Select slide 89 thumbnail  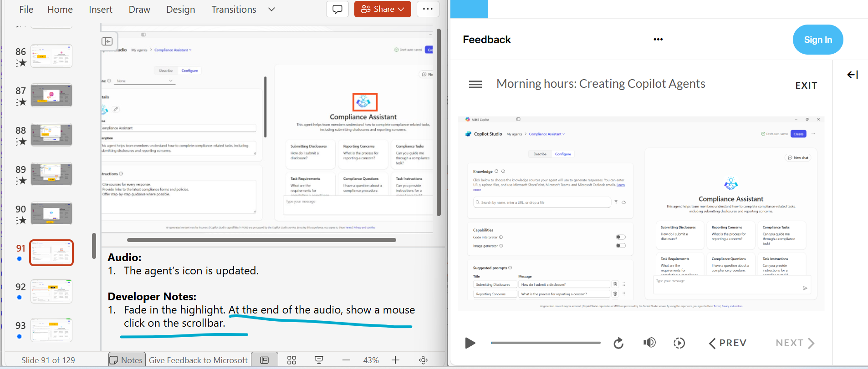pos(51,174)
